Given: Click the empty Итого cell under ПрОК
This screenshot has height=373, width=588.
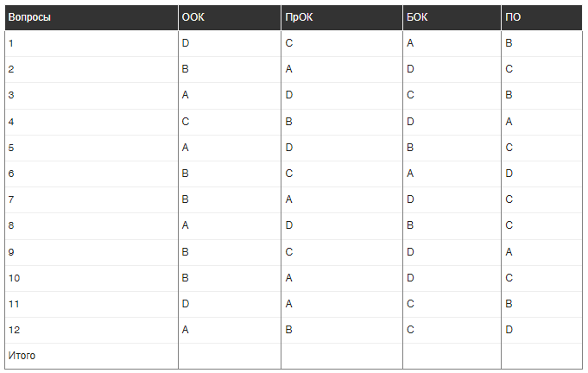Looking at the screenshot, I should [341, 356].
